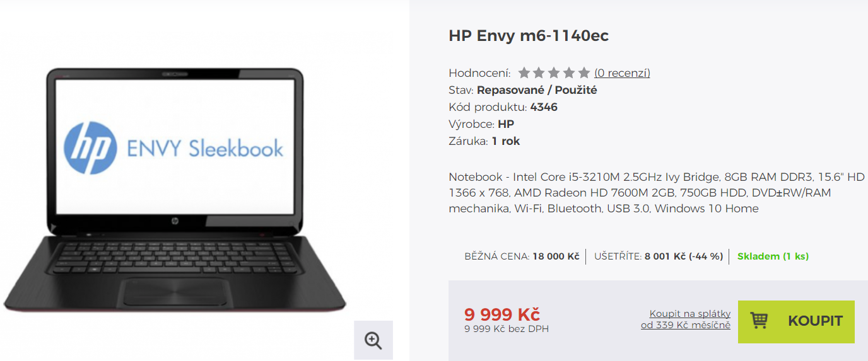
Task: Rate with the first star
Action: point(524,72)
